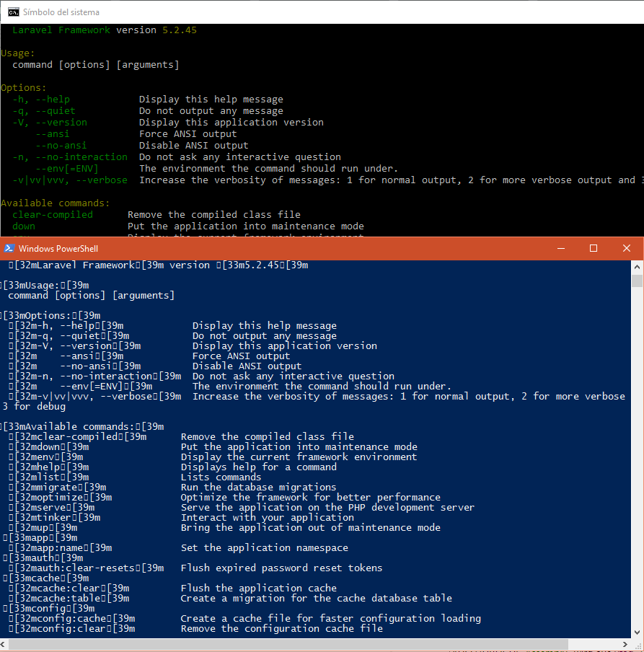This screenshot has height=652, width=644.
Task: Click 'Set the application namespace' in PowerShell
Action: pos(265,548)
